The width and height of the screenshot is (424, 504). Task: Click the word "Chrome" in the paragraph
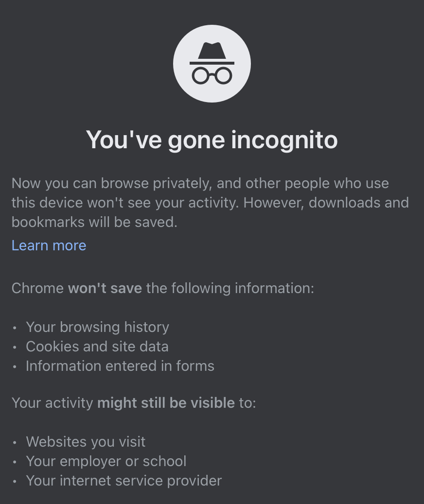point(37,288)
